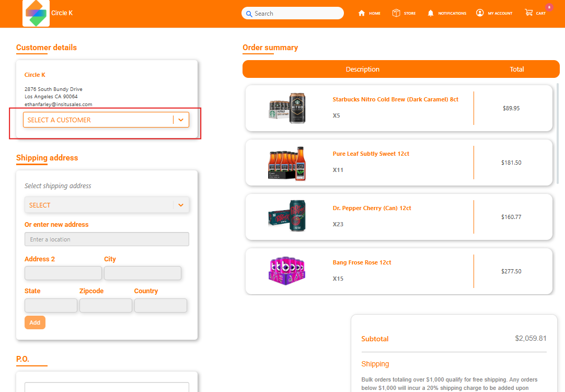Click the search magnifier icon

pos(249,14)
